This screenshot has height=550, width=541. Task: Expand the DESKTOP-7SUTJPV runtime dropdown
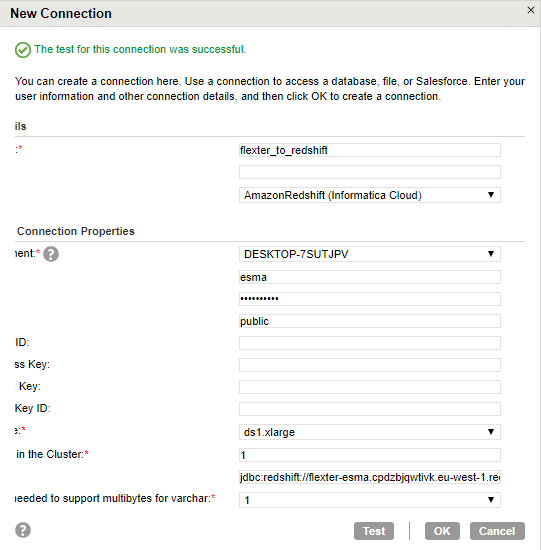tap(370, 254)
